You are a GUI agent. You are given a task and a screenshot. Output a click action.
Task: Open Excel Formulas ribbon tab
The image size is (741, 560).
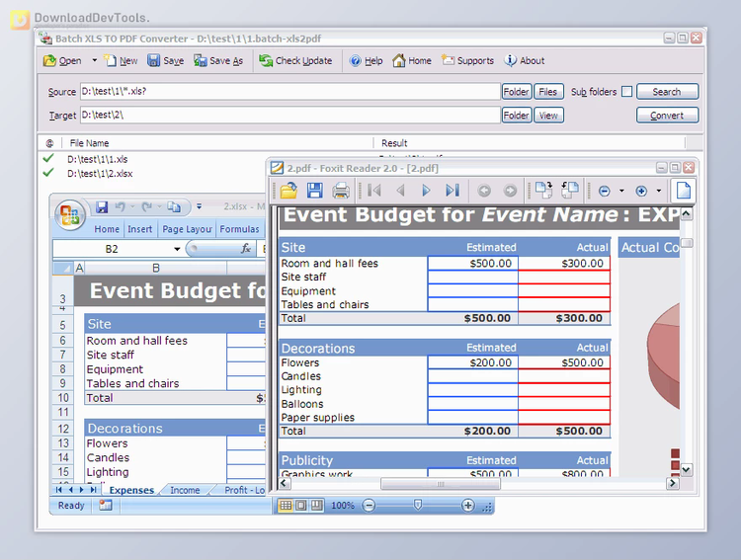point(240,229)
